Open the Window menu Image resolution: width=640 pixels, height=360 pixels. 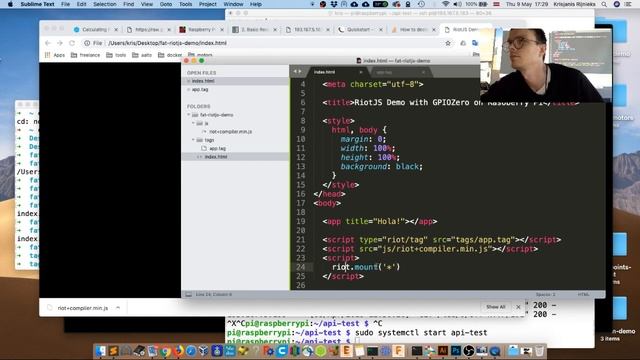233,4
